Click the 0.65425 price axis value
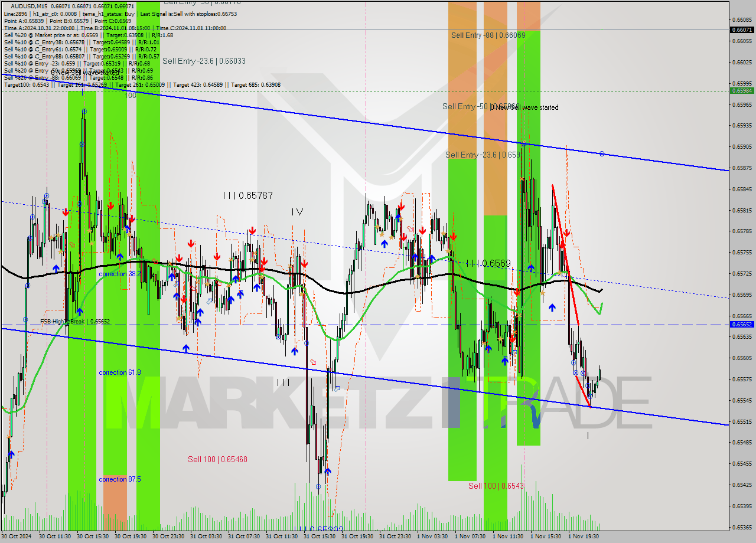Viewport: 756px width, 543px height. [x=742, y=485]
